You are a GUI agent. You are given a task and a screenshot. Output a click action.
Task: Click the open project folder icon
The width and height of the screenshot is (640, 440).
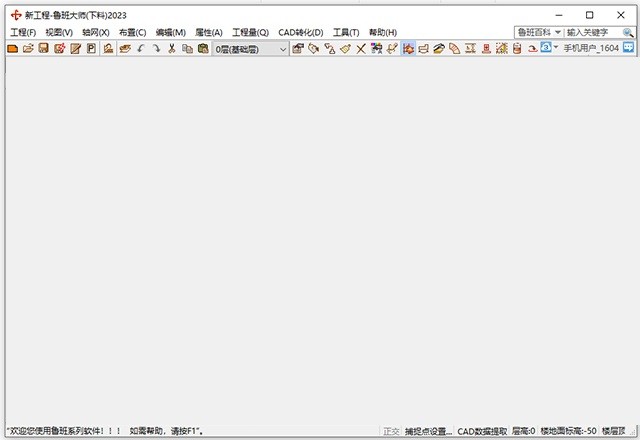[28, 48]
